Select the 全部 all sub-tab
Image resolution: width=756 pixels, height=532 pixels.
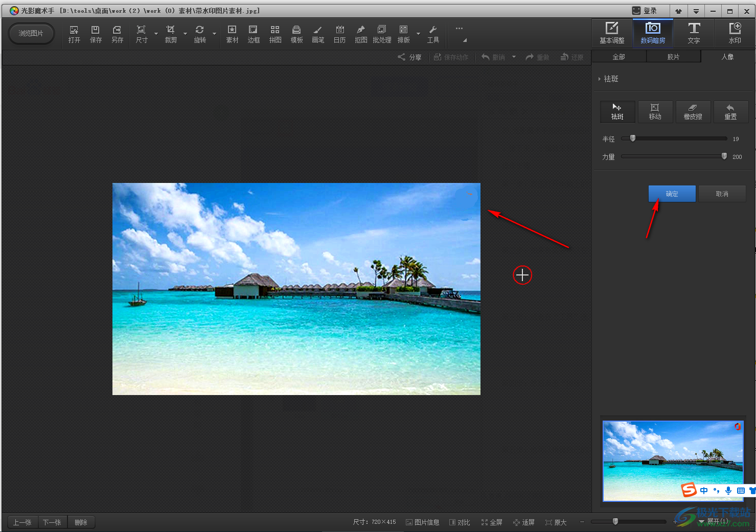[618, 57]
